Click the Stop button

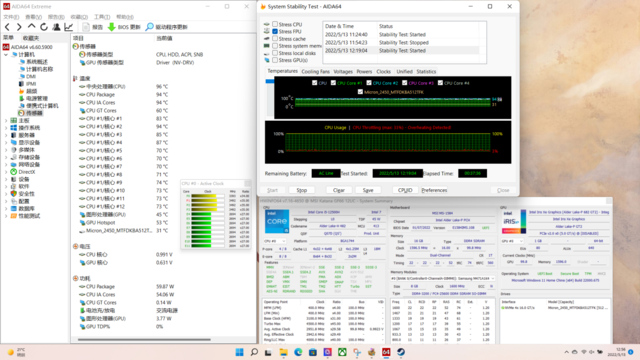click(x=302, y=190)
